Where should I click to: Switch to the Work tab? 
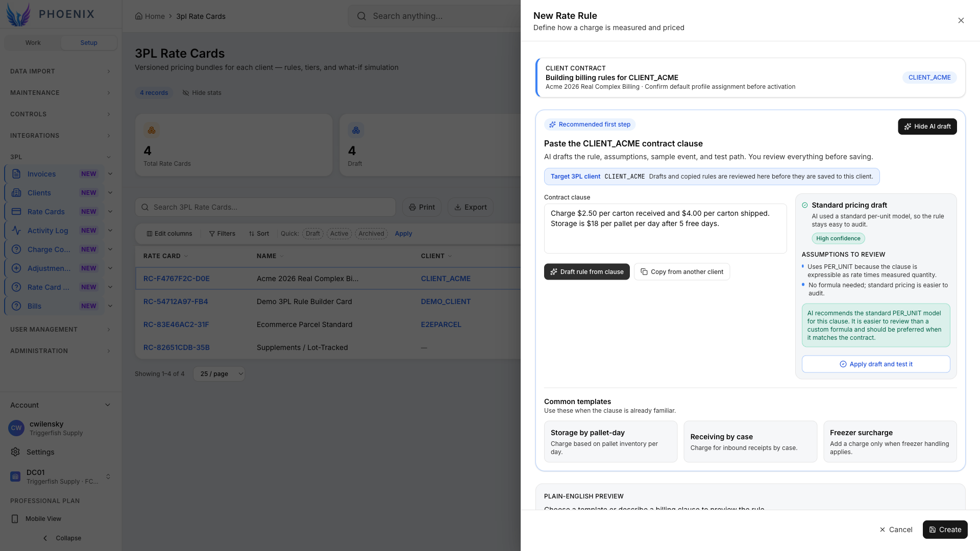pos(33,43)
